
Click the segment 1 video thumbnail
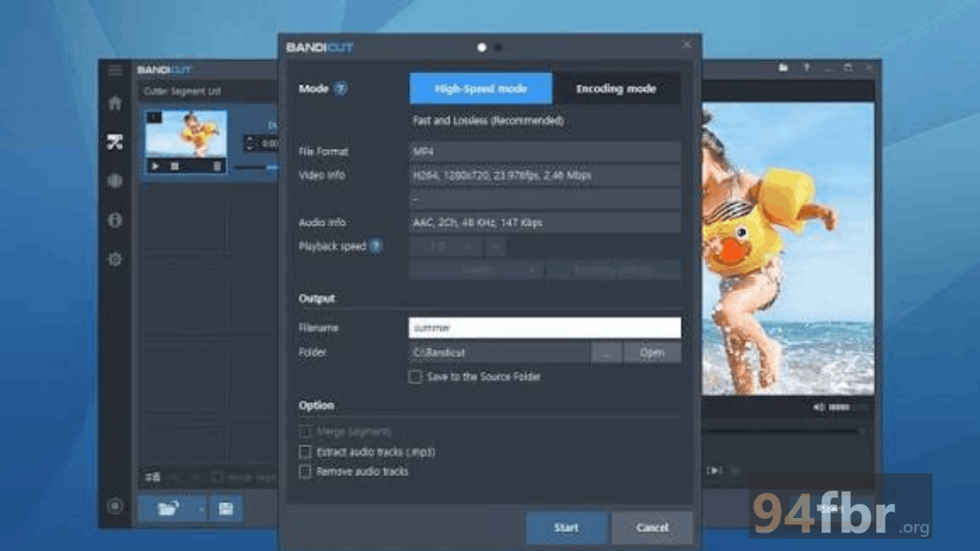(187, 134)
